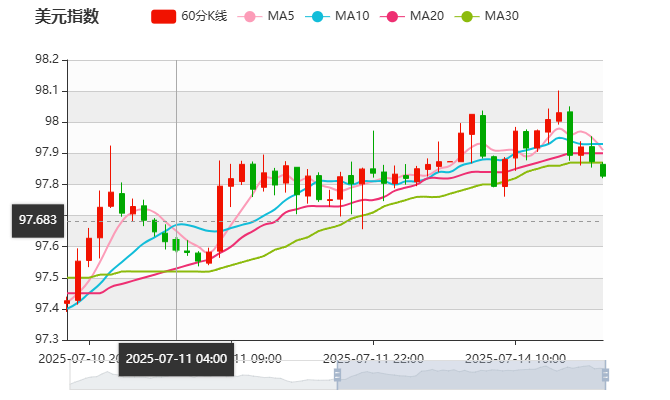The image size is (670, 400).
Task: Click the 98.1 y-axis label
Action: (x=47, y=90)
